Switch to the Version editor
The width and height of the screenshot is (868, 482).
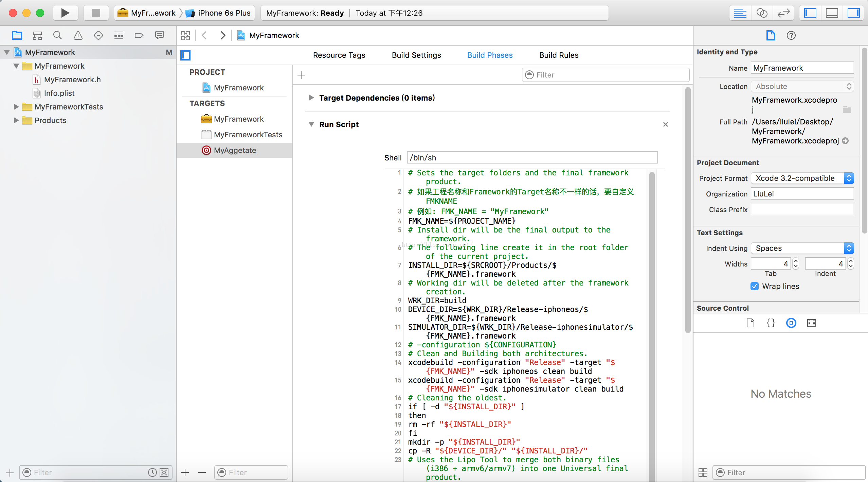(x=783, y=13)
